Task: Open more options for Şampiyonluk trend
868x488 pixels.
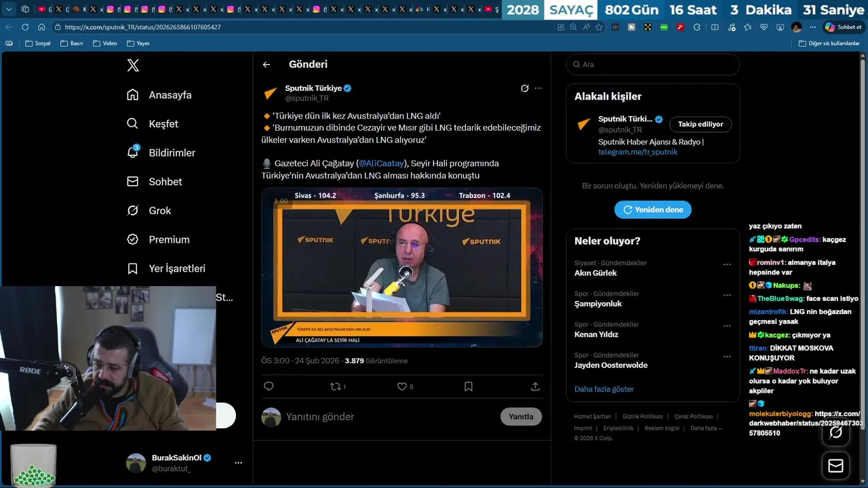Action: pos(727,295)
